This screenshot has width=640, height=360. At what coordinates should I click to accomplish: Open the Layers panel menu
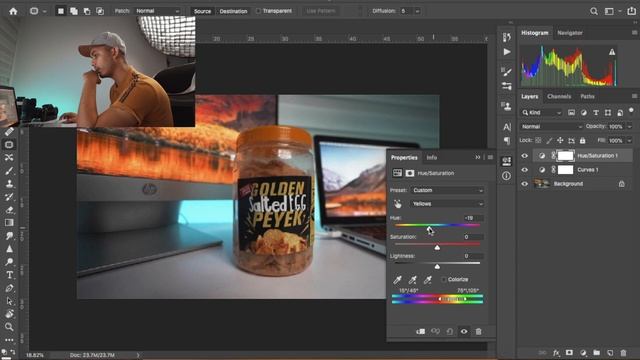tap(634, 96)
